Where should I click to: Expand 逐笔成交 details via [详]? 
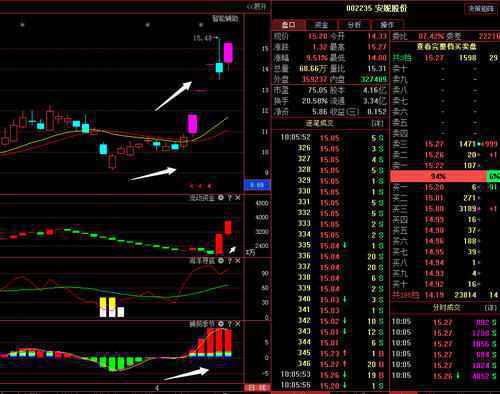[x=377, y=123]
